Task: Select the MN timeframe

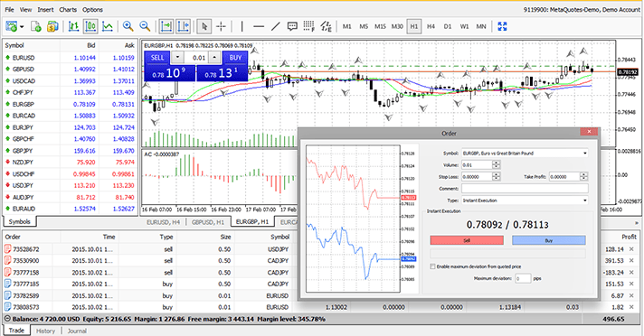Action: coord(481,27)
